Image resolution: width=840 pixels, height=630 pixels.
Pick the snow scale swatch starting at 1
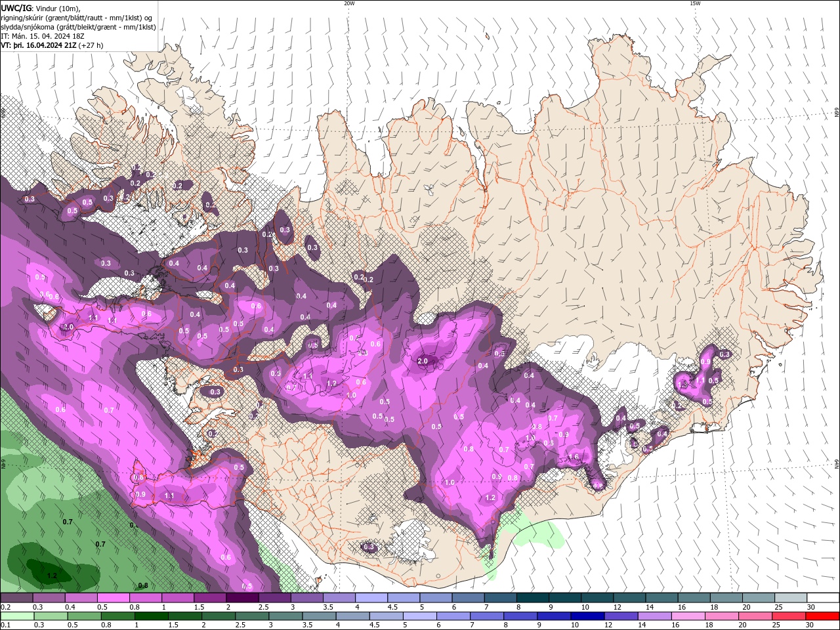[178, 598]
